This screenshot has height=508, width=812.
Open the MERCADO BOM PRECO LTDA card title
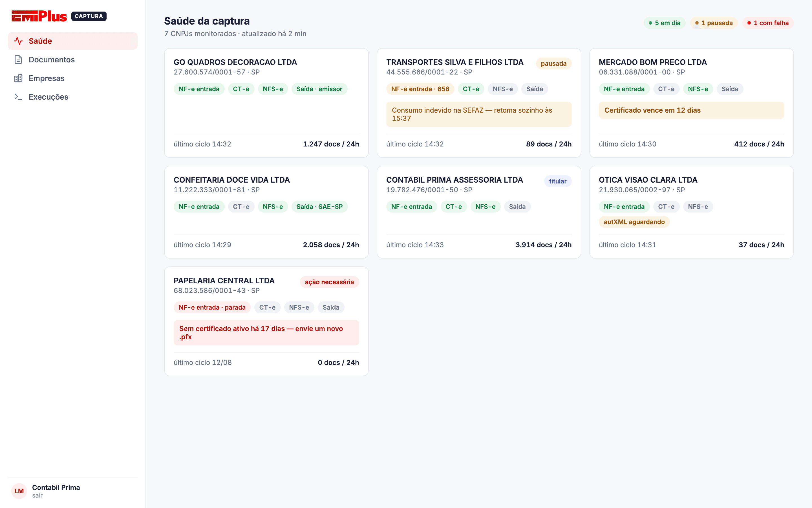(653, 62)
